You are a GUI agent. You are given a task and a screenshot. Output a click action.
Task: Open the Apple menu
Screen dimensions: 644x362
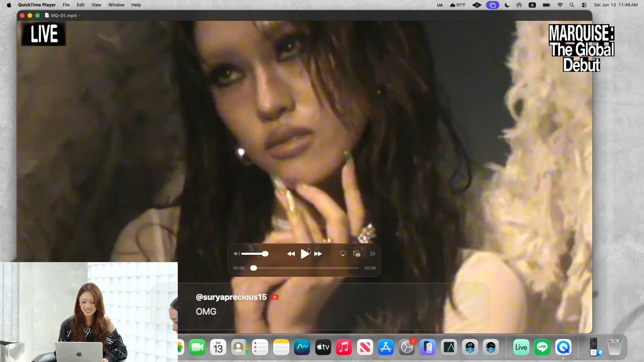click(x=9, y=5)
